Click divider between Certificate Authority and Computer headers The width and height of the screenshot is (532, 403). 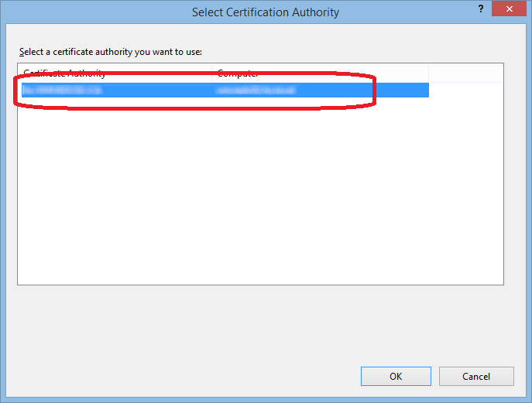211,73
